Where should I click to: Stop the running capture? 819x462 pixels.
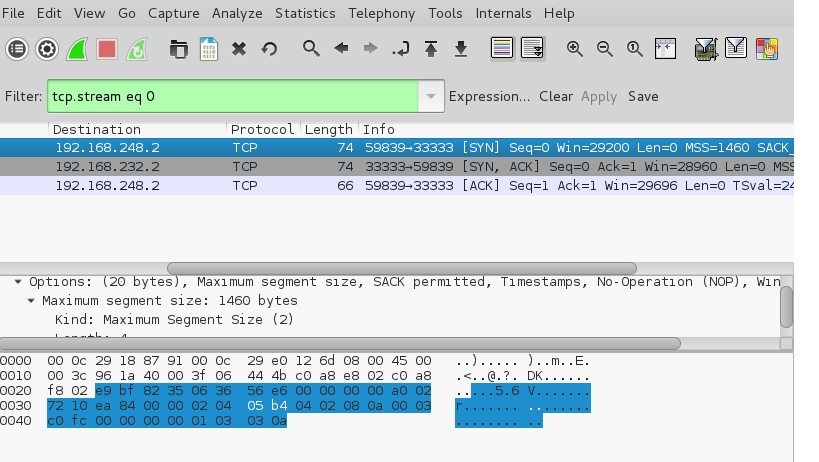click(107, 48)
